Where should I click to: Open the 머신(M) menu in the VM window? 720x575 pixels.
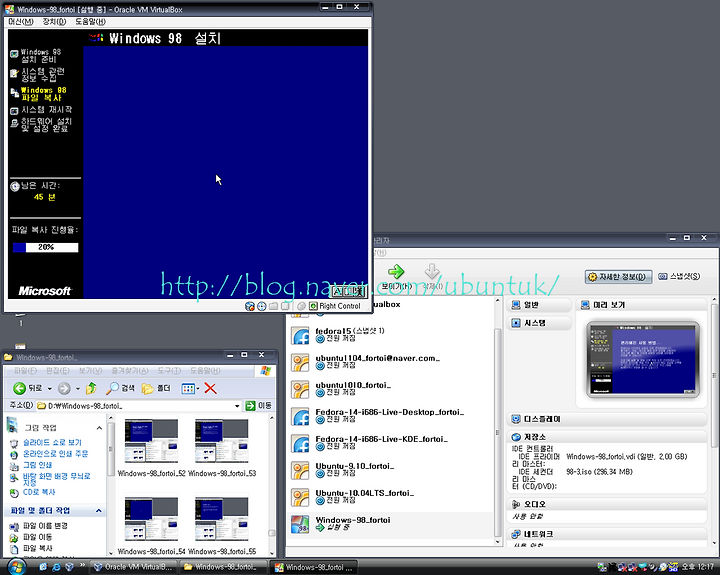click(x=21, y=22)
